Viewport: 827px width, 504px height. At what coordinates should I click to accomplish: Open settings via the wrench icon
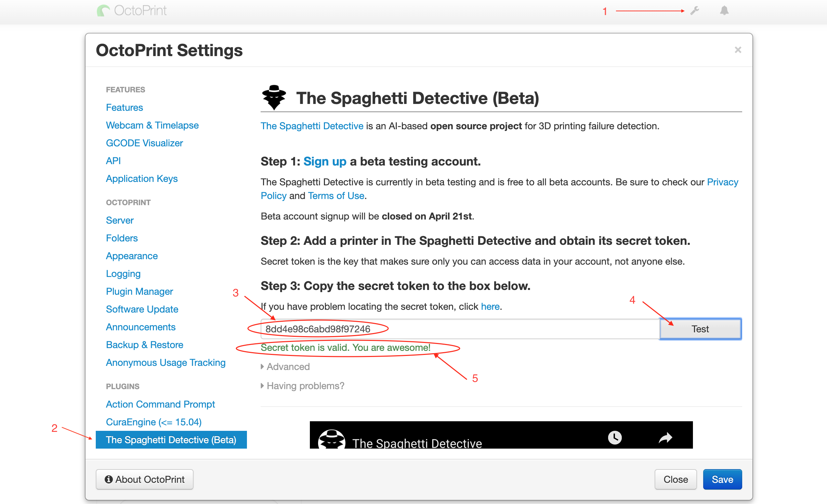[695, 11]
